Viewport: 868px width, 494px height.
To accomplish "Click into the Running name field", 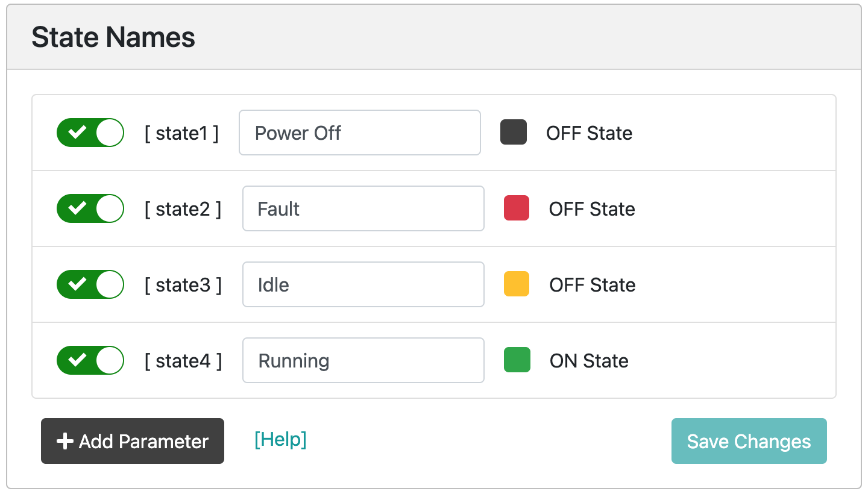I will coord(363,360).
